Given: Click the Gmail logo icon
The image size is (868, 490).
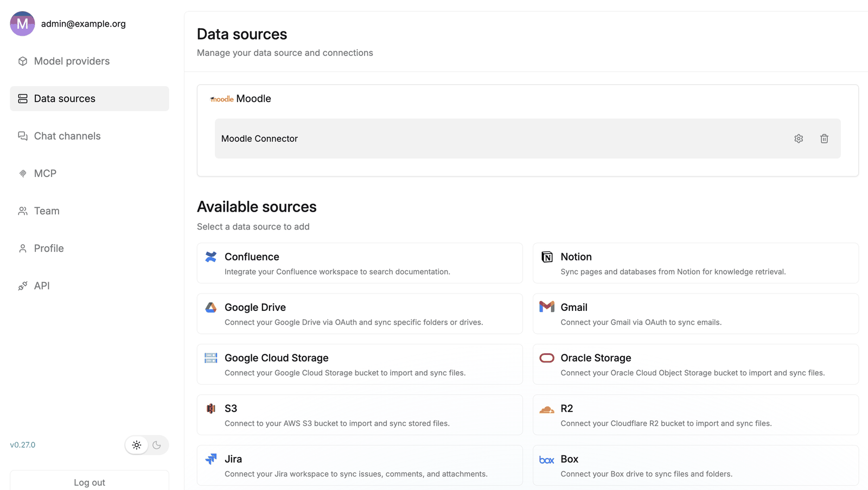Looking at the screenshot, I should [547, 307].
